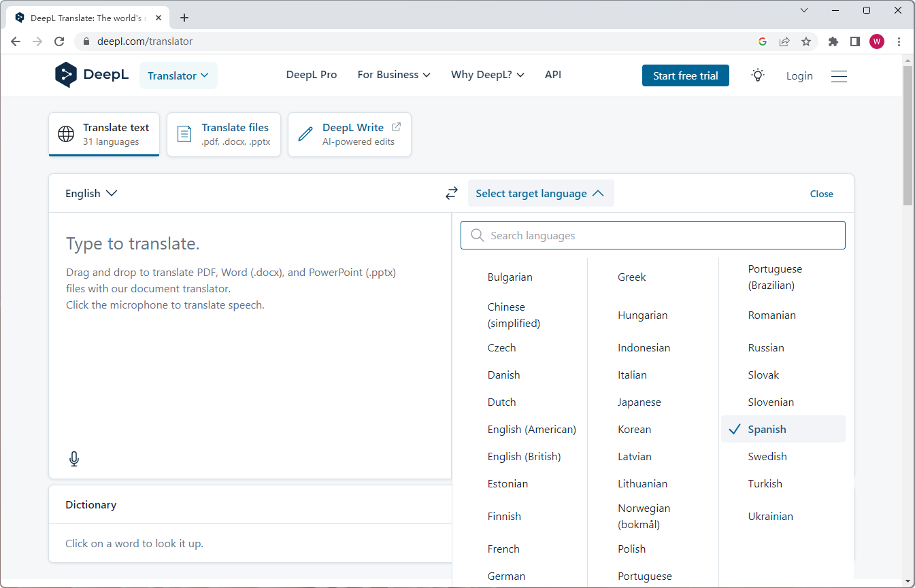The width and height of the screenshot is (915, 588).
Task: Select English (American) as target language
Action: click(531, 430)
